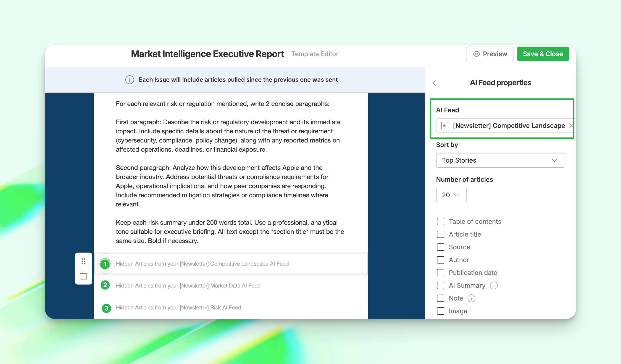
Task: Click the Preview button
Action: point(489,54)
